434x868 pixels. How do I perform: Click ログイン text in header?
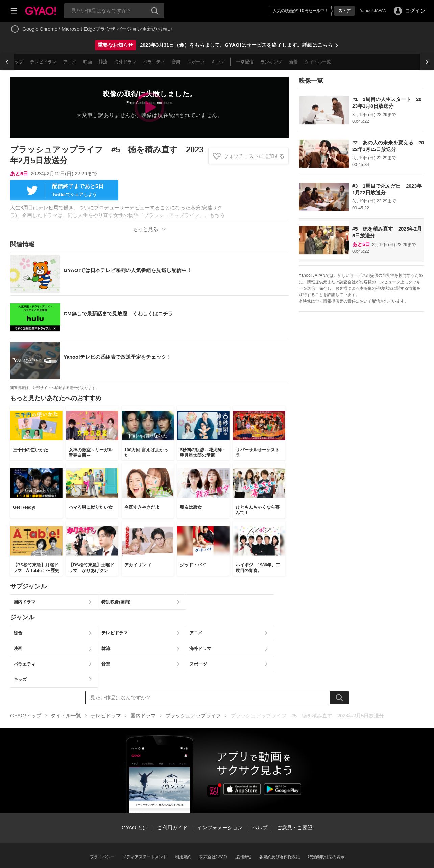pos(415,11)
